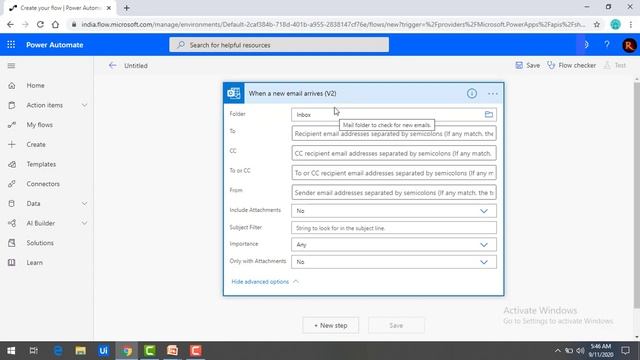Bookmark this page with the star icon
640x360 pixels.
pyautogui.click(x=597, y=24)
